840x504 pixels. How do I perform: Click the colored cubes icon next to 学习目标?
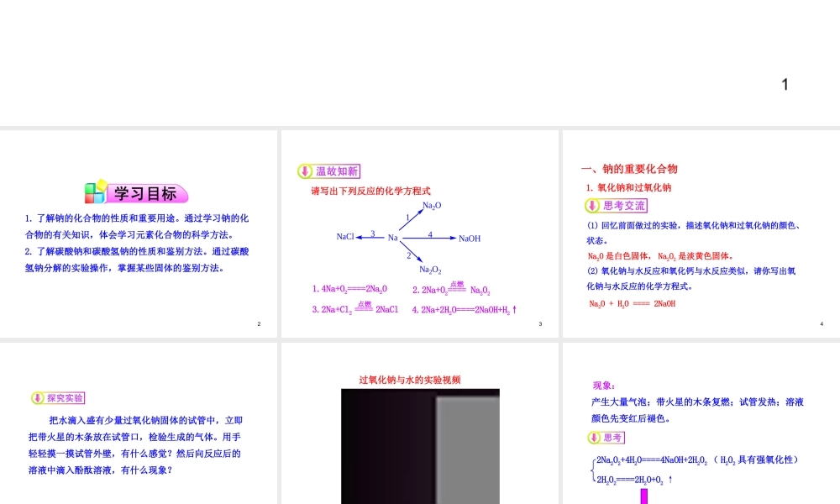(x=96, y=192)
